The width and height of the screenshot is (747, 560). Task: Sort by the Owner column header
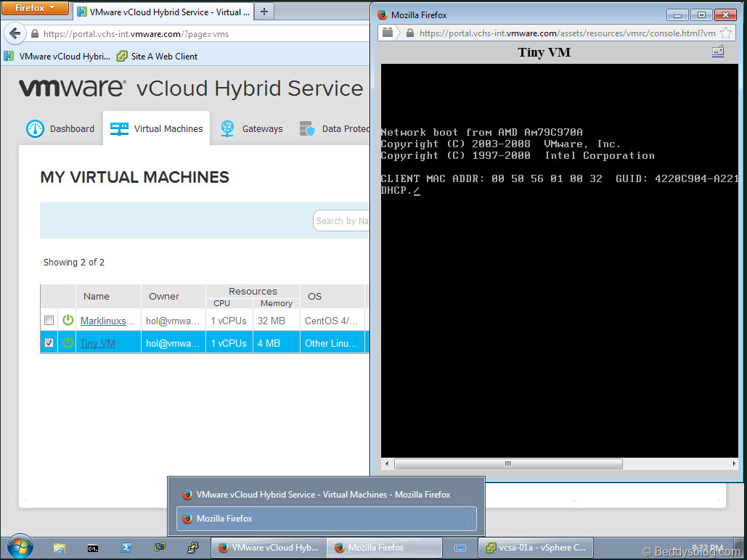click(x=164, y=296)
